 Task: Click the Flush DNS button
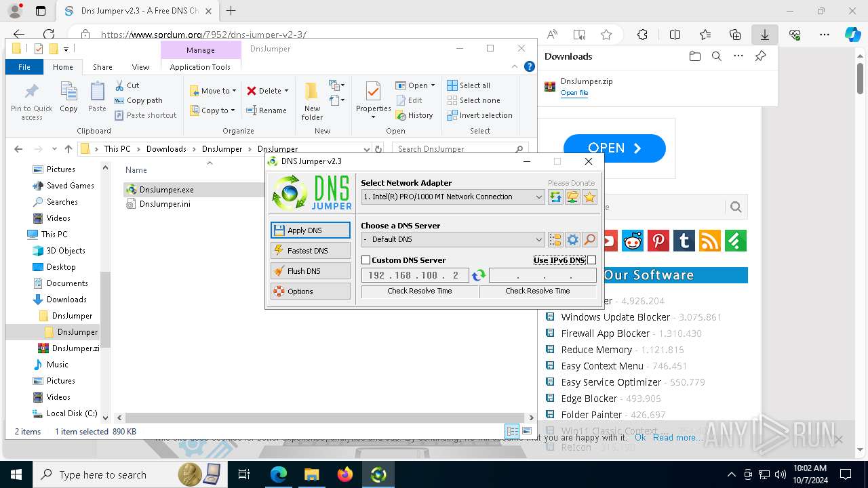click(x=311, y=271)
